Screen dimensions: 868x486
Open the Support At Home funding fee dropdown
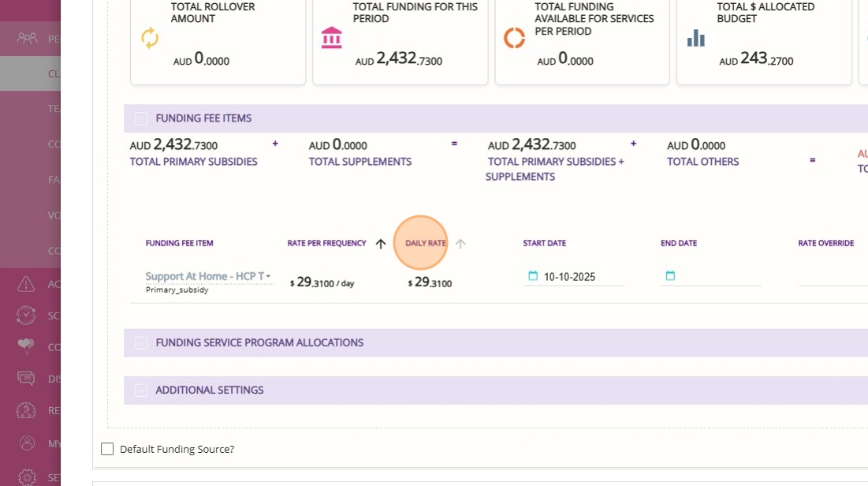(209, 277)
